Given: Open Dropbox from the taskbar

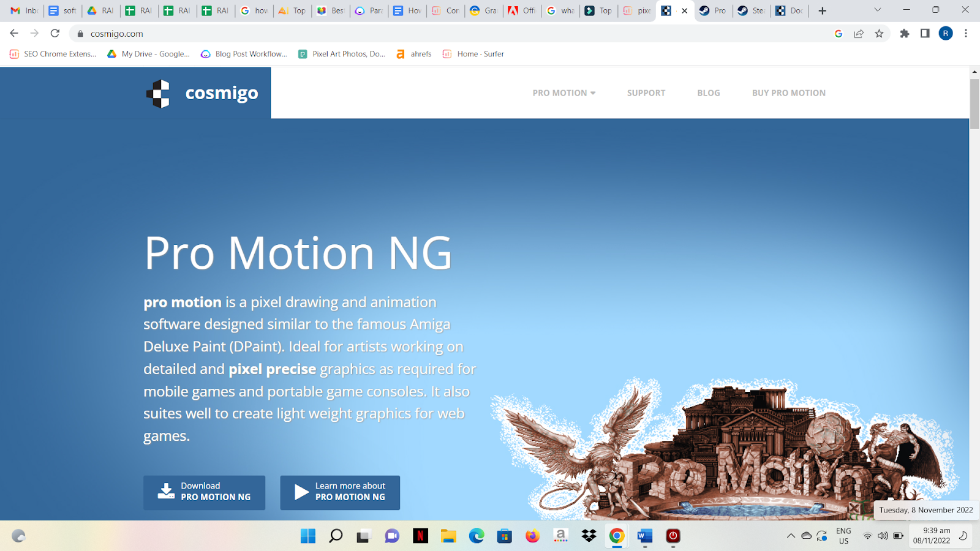Looking at the screenshot, I should (x=589, y=536).
